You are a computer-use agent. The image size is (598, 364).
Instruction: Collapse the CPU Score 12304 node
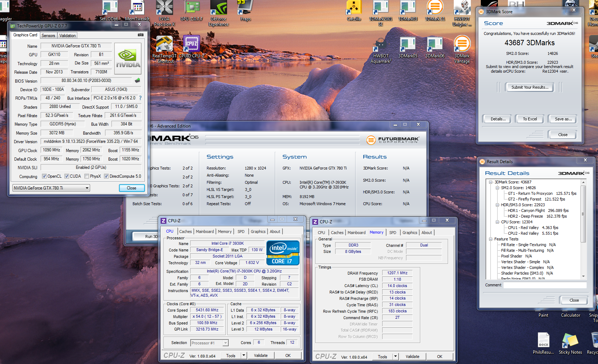coord(498,222)
